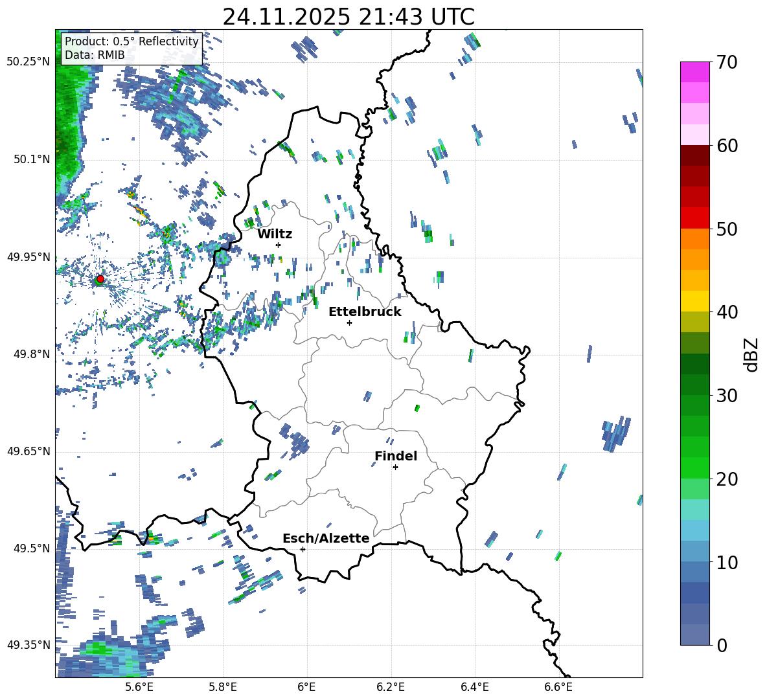Click the magenta top segment of colorbar
767x700 pixels.
click(x=694, y=72)
